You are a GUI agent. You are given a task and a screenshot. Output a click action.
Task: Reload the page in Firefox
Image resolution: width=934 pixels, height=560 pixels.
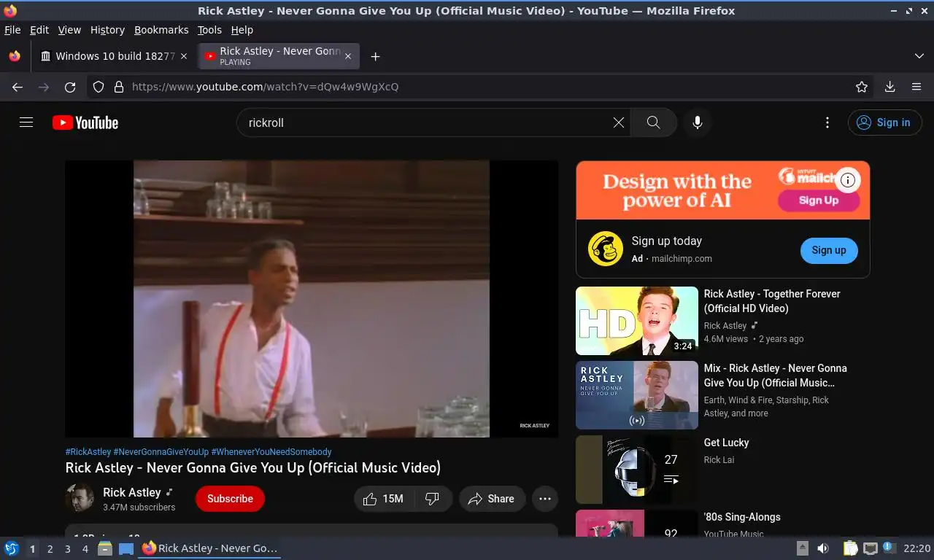(70, 87)
